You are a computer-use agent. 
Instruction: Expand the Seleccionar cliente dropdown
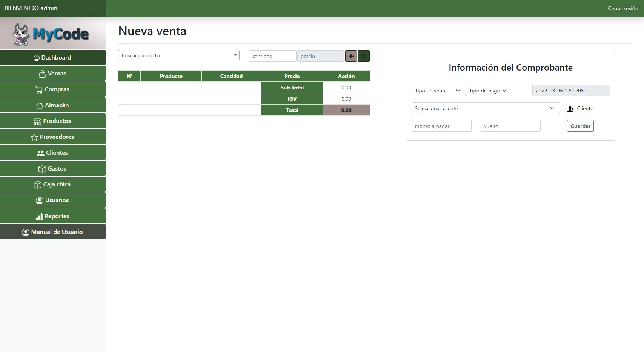(x=485, y=108)
